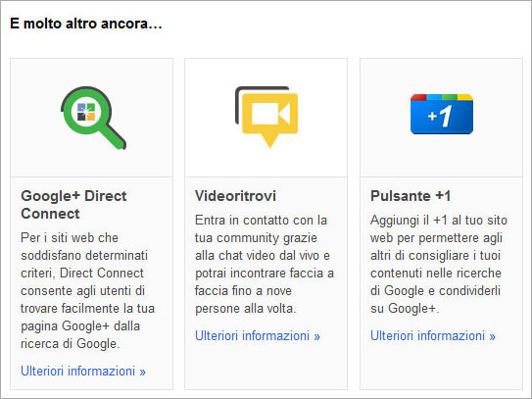This screenshot has height=399, width=532.
Task: Click the text 'Entra in contatto con la'
Action: [x=261, y=220]
